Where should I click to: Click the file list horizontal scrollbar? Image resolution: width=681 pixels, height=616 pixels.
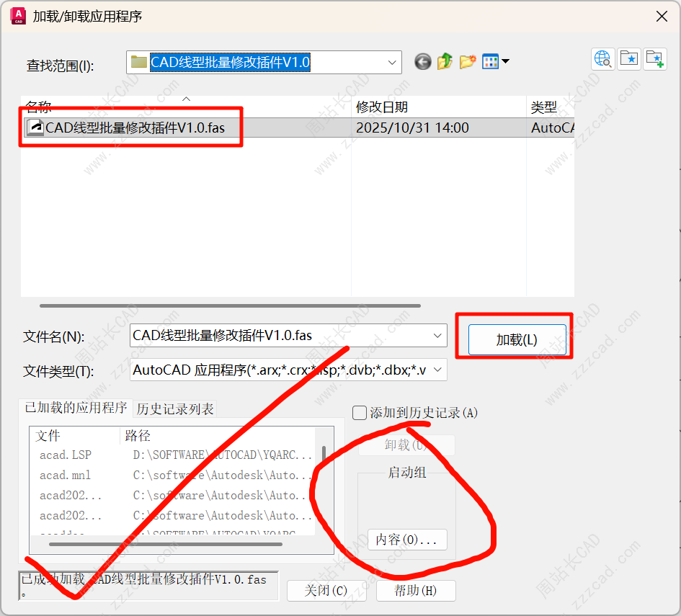pos(231,305)
